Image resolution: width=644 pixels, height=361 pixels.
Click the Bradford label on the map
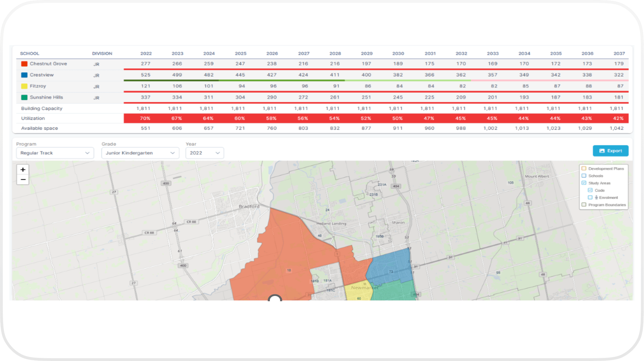tap(249, 206)
